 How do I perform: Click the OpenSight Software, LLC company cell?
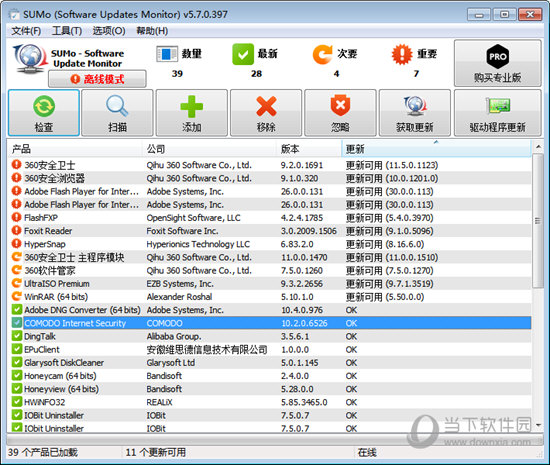click(x=194, y=218)
